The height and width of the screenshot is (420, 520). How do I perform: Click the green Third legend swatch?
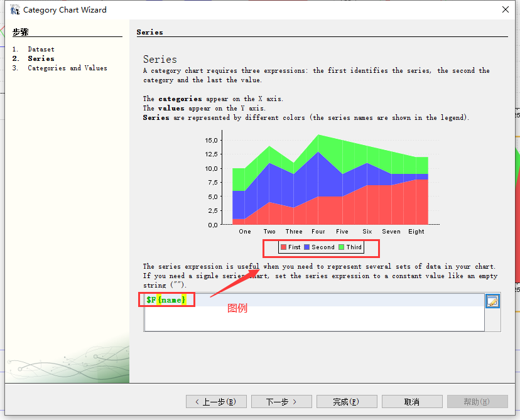341,247
